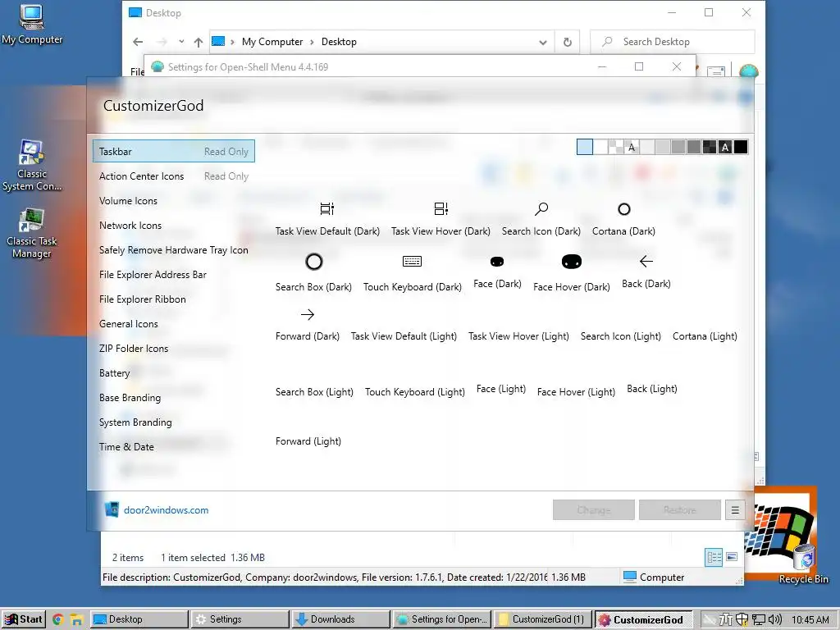Click the Forward (Light) item

point(308,441)
